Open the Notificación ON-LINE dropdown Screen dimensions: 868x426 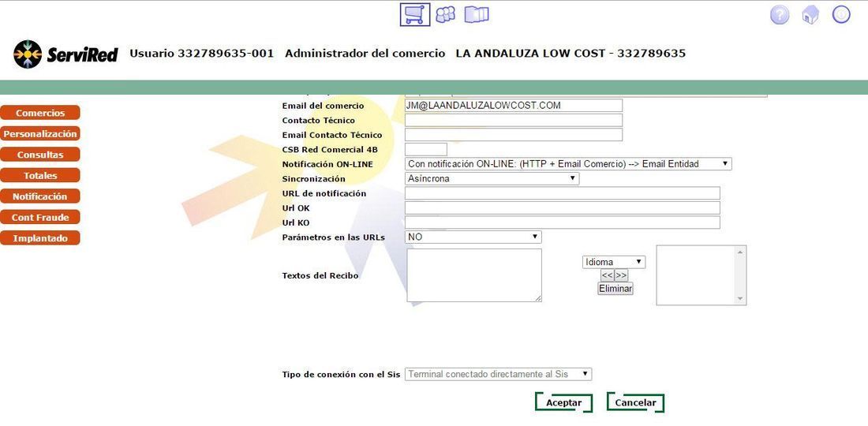568,164
